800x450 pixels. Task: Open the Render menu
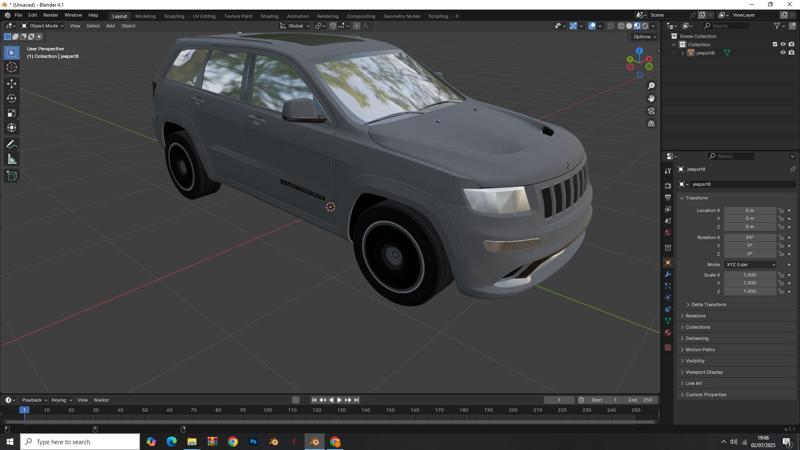[x=51, y=15]
